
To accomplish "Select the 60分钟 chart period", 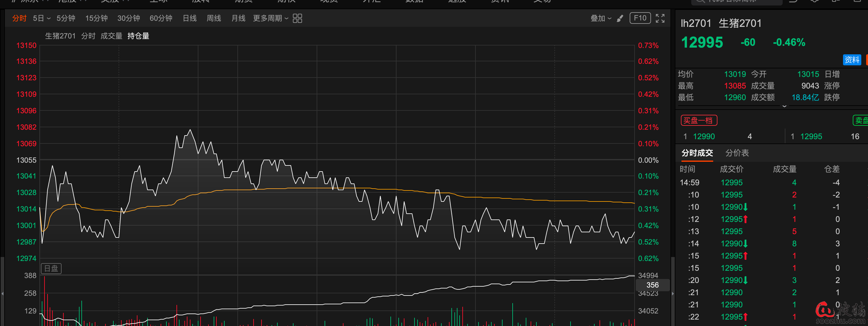I will (161, 18).
